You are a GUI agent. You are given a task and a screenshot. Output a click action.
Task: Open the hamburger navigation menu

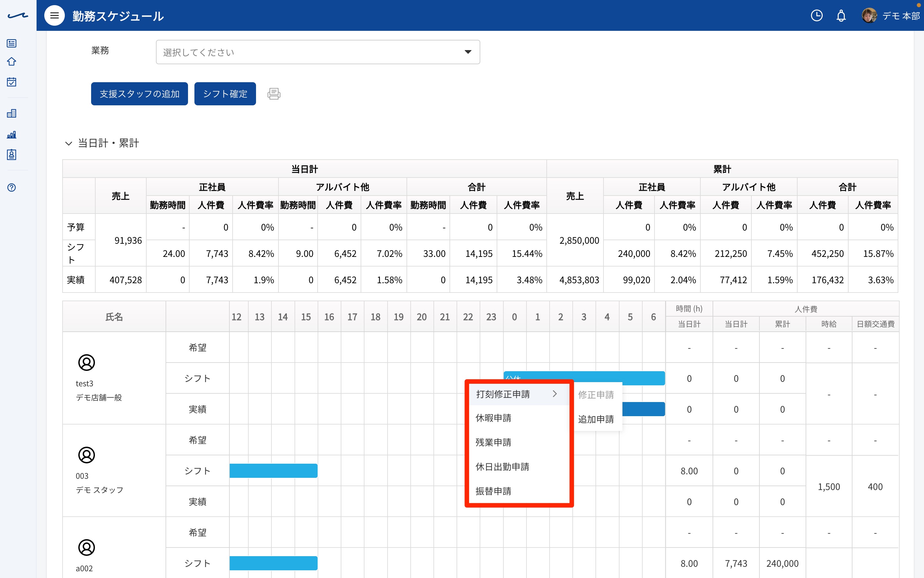pos(55,16)
